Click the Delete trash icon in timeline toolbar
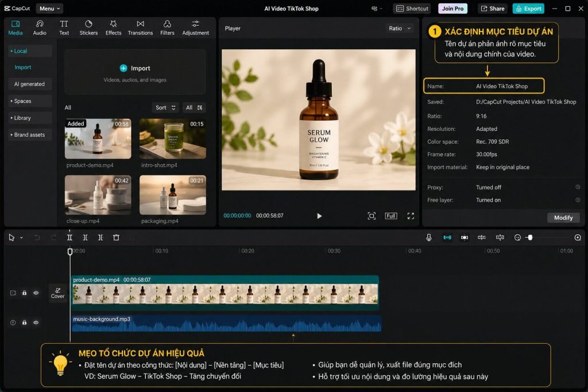This screenshot has height=392, width=588. click(x=116, y=238)
